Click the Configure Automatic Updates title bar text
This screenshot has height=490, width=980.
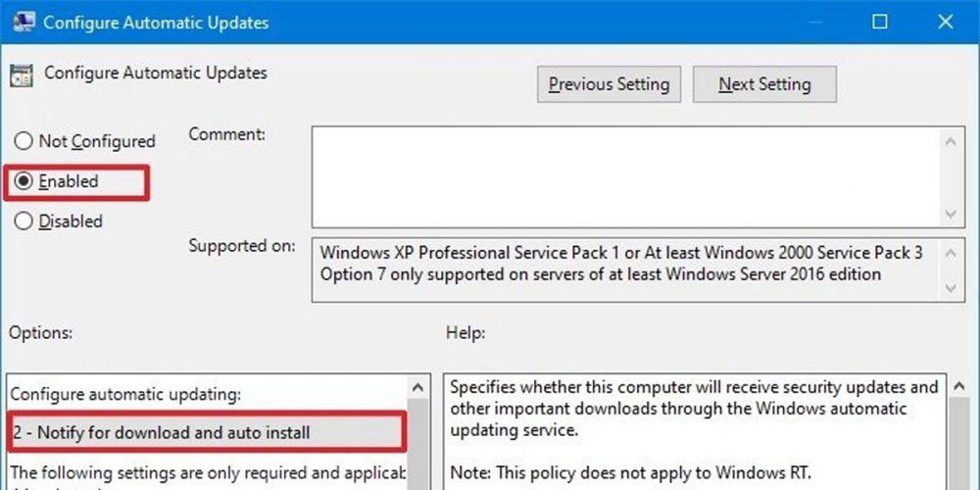(155, 22)
